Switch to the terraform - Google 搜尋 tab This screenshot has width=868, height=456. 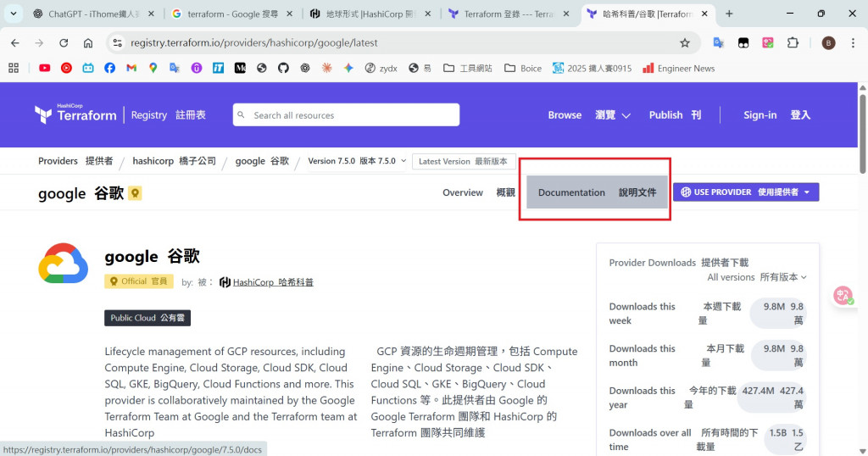click(231, 14)
